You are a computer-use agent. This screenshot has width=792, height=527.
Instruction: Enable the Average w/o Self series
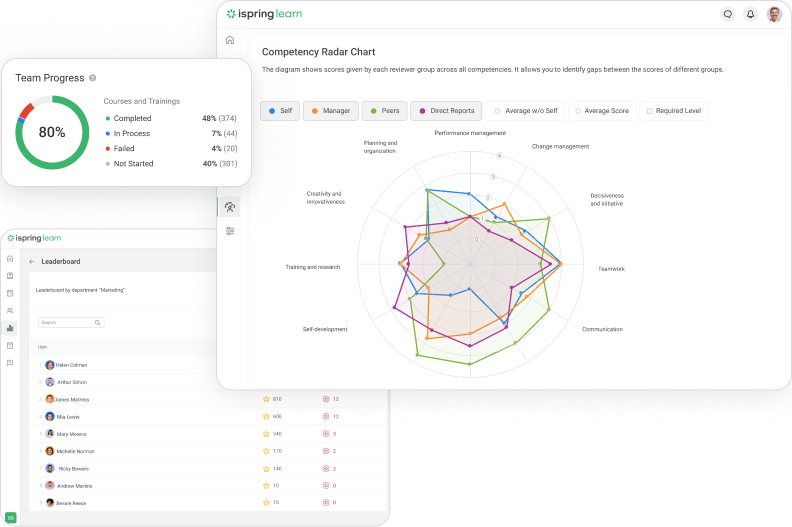coord(525,111)
